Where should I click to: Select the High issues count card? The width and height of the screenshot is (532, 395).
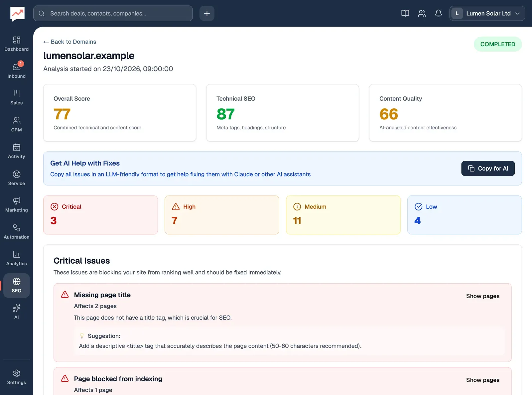tap(222, 215)
